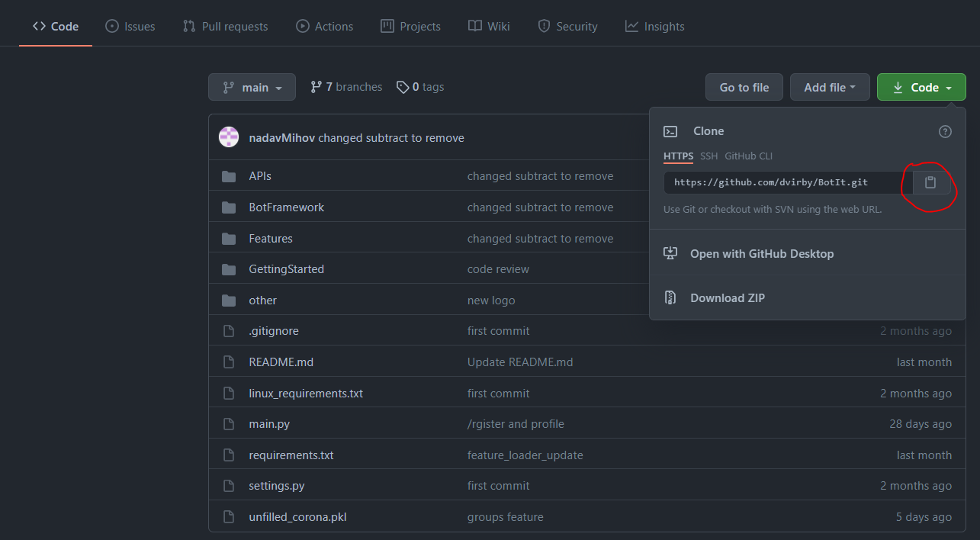Open the main branch selector dropdown
The image size is (980, 540).
[252, 87]
